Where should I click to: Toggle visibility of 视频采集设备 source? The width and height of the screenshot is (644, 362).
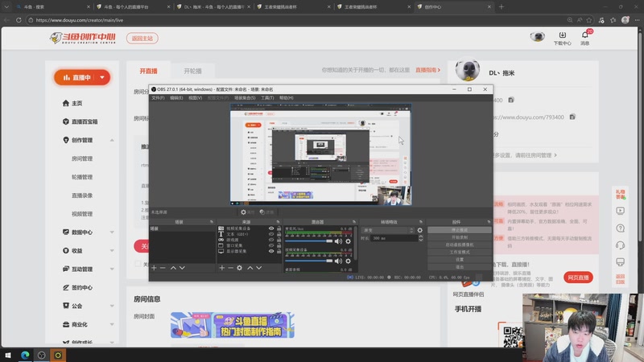pos(271,228)
